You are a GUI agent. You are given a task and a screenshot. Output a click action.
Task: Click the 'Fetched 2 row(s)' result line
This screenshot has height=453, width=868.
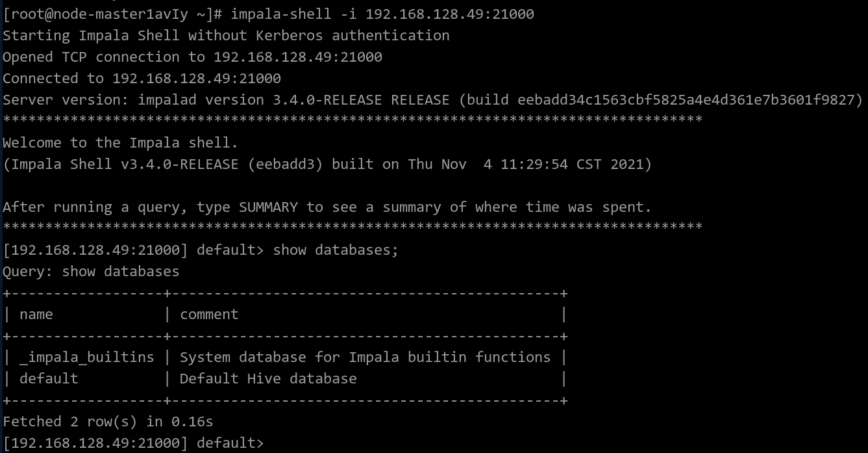coord(108,421)
